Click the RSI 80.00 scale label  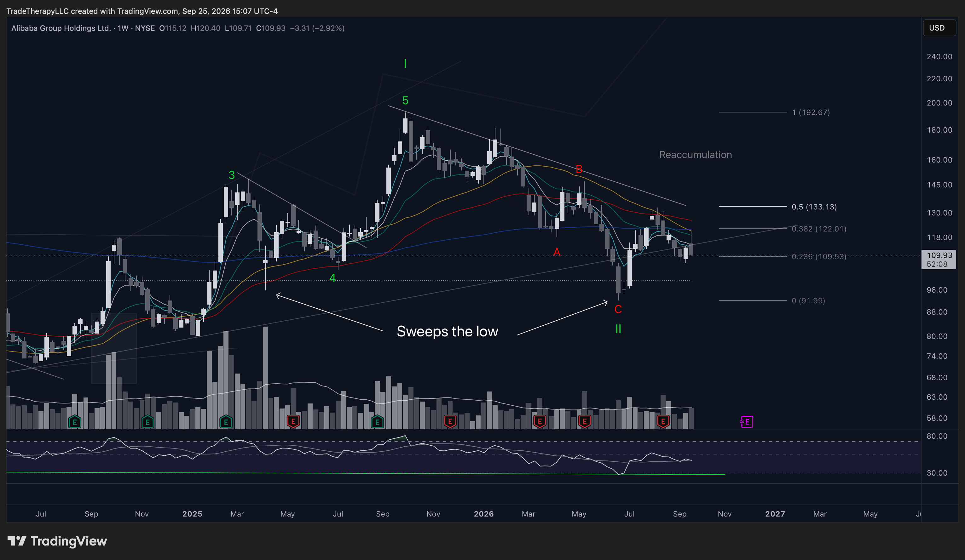point(937,436)
